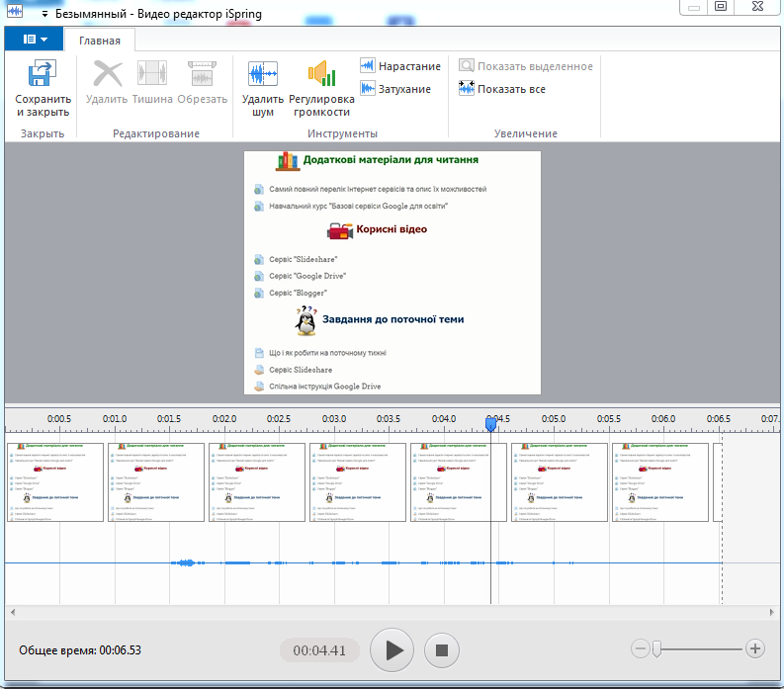This screenshot has height=689, width=784.
Task: Click the Delete (Удалить) X icon
Action: click(x=108, y=73)
